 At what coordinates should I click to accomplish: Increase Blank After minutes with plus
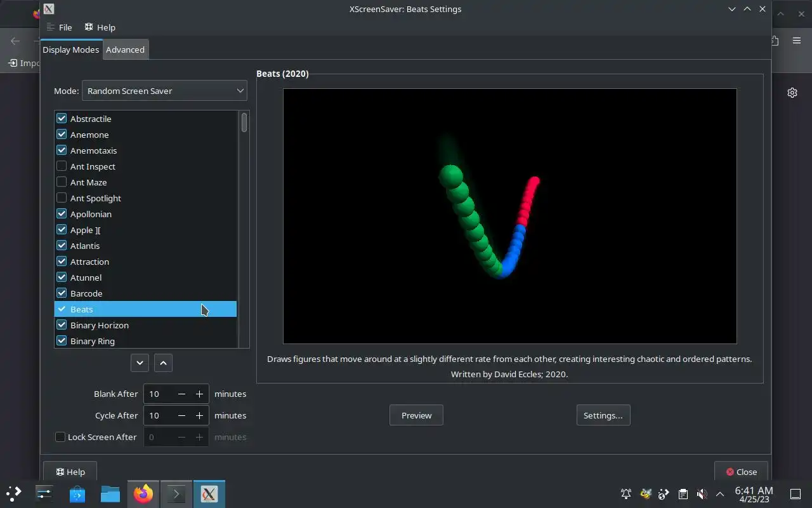pyautogui.click(x=199, y=394)
